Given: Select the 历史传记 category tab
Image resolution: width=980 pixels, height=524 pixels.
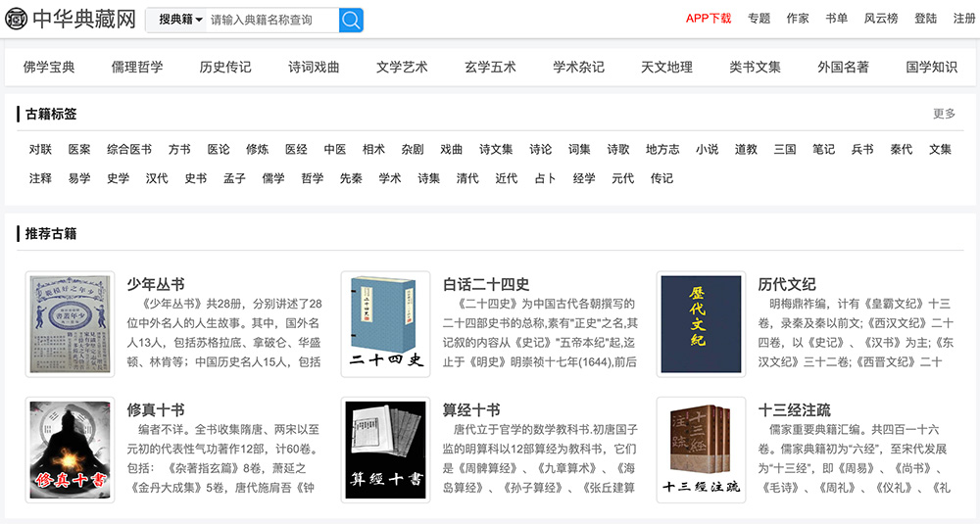Looking at the screenshot, I should point(225,67).
